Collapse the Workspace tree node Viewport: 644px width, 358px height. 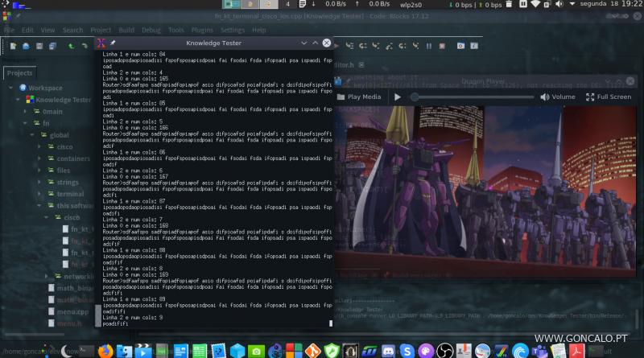click(x=10, y=88)
